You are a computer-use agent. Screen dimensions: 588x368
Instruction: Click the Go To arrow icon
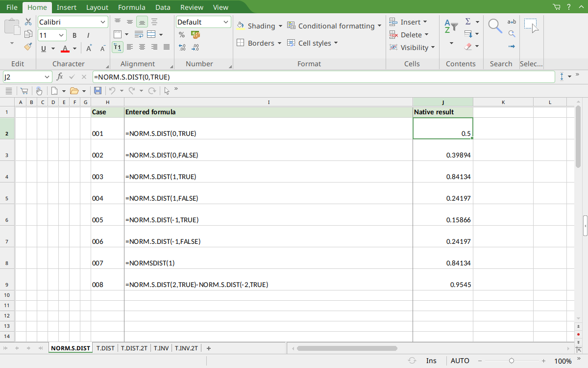tap(512, 47)
